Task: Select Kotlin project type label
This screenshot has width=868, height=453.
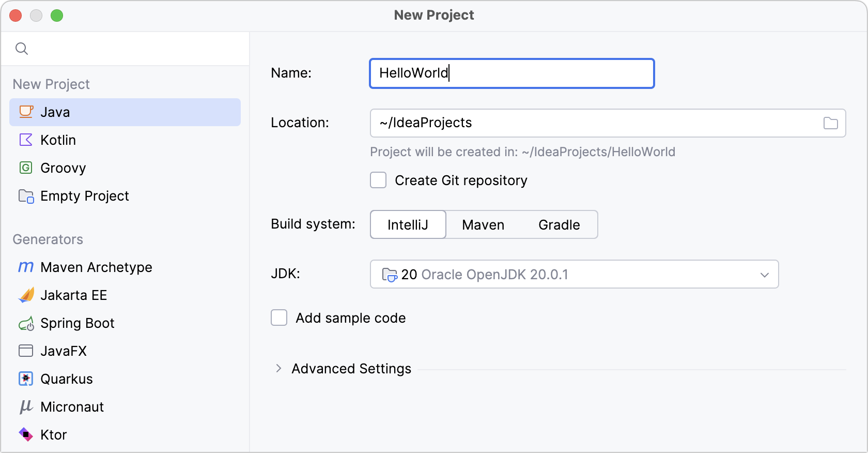Action: coord(58,140)
